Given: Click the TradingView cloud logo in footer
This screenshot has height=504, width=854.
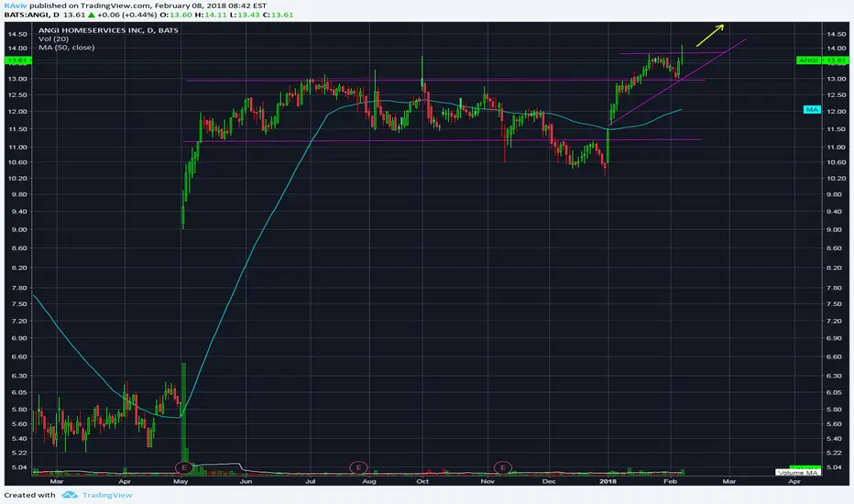Looking at the screenshot, I should [x=70, y=495].
